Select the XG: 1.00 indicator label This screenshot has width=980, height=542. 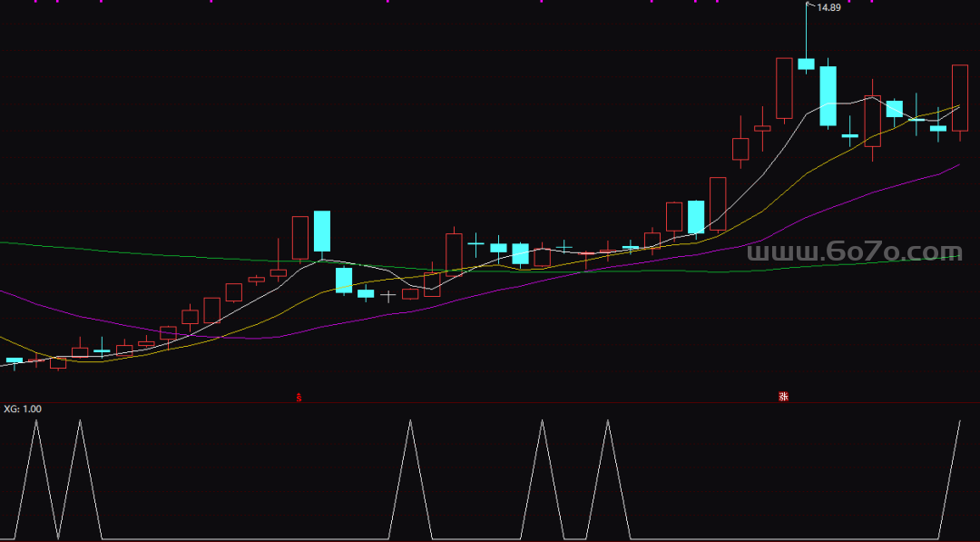click(x=23, y=409)
